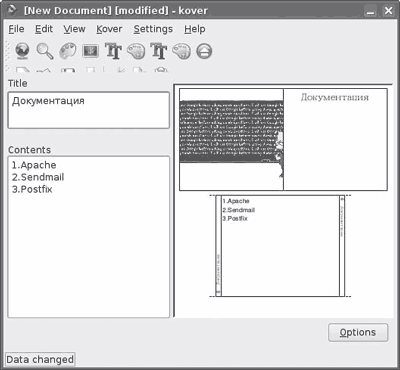Screen dimensions: 400x370
Task: Open the File menu
Action: coord(16,29)
